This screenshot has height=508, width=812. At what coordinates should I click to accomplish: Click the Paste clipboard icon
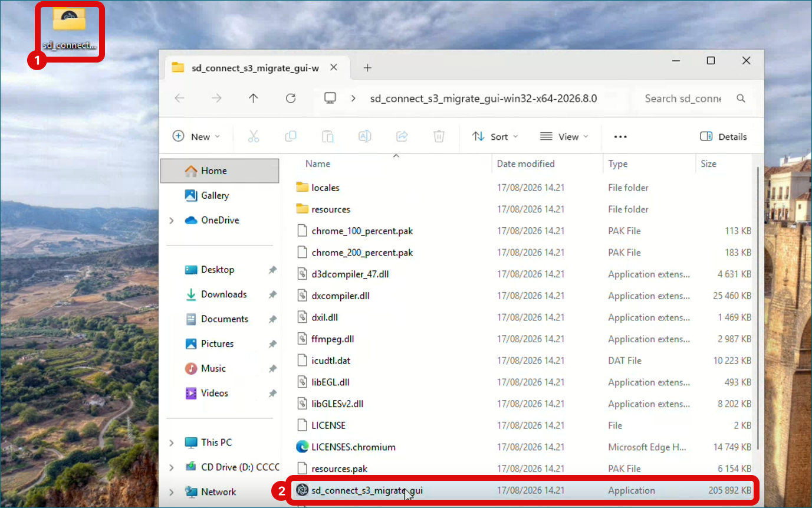[328, 136]
